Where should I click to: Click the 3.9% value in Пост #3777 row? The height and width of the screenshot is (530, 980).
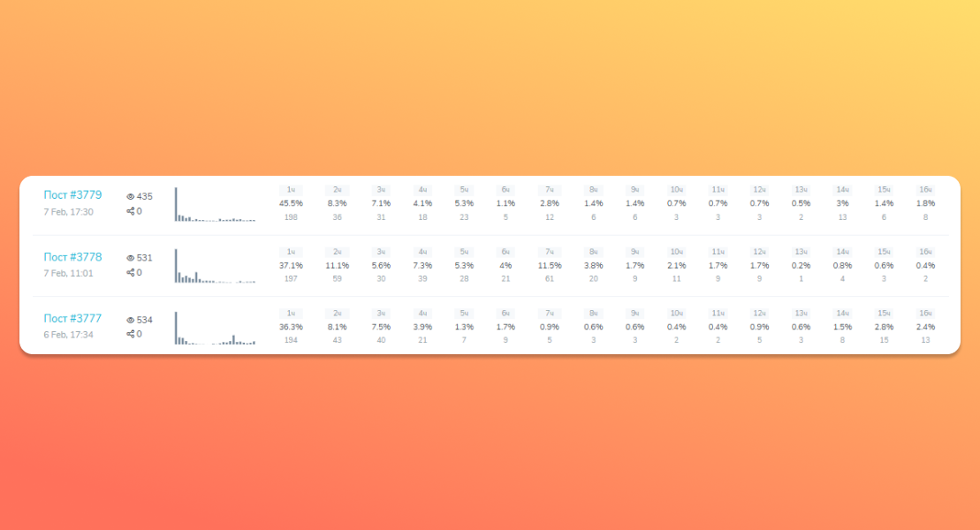coord(422,327)
